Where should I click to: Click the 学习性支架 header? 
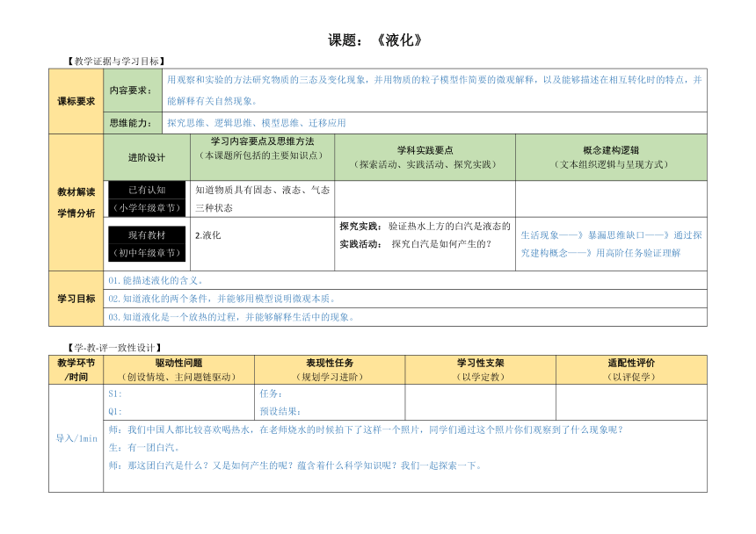(x=481, y=363)
